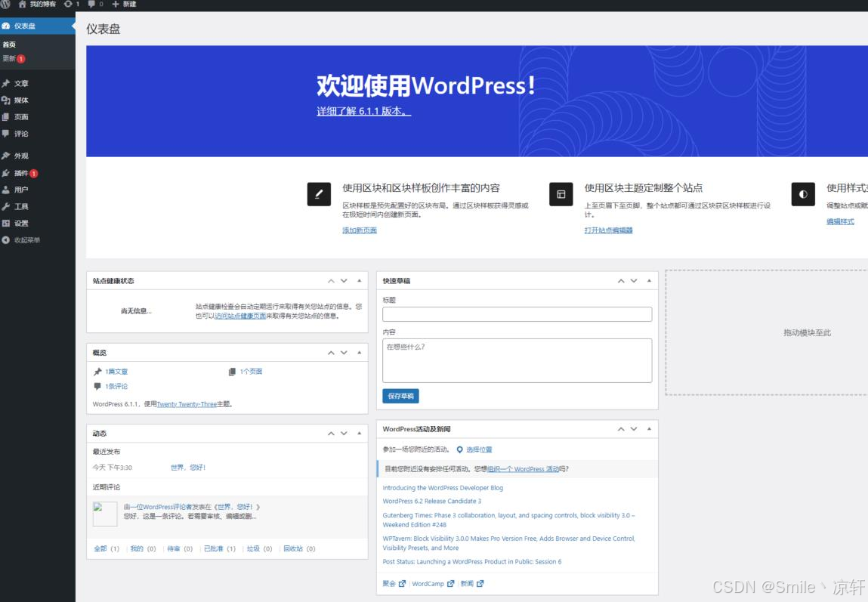The image size is (868, 602).
Task: Filter comments by 回收站
Action: (293, 549)
